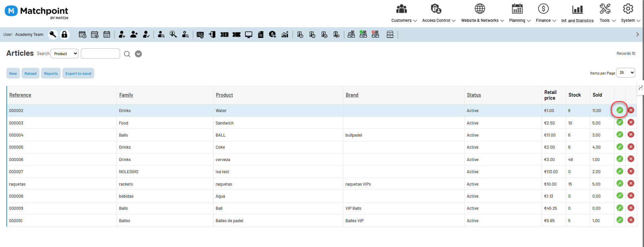
Task: Expand advanced search with round arrow button
Action: tap(138, 54)
